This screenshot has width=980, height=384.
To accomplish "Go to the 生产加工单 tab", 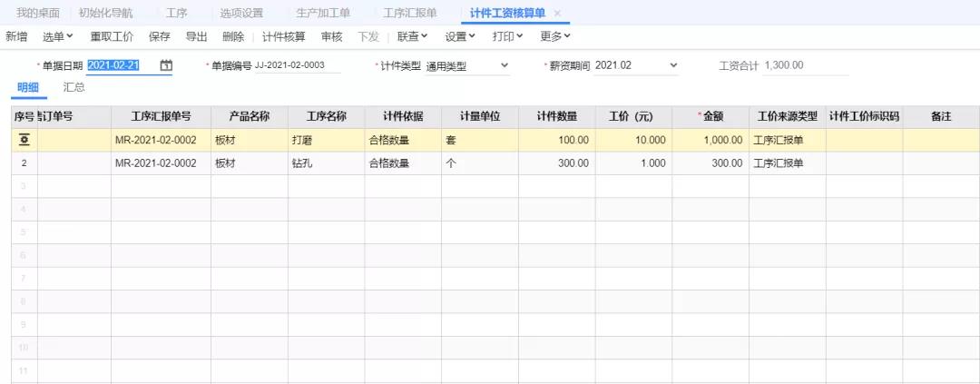I will pos(323,14).
